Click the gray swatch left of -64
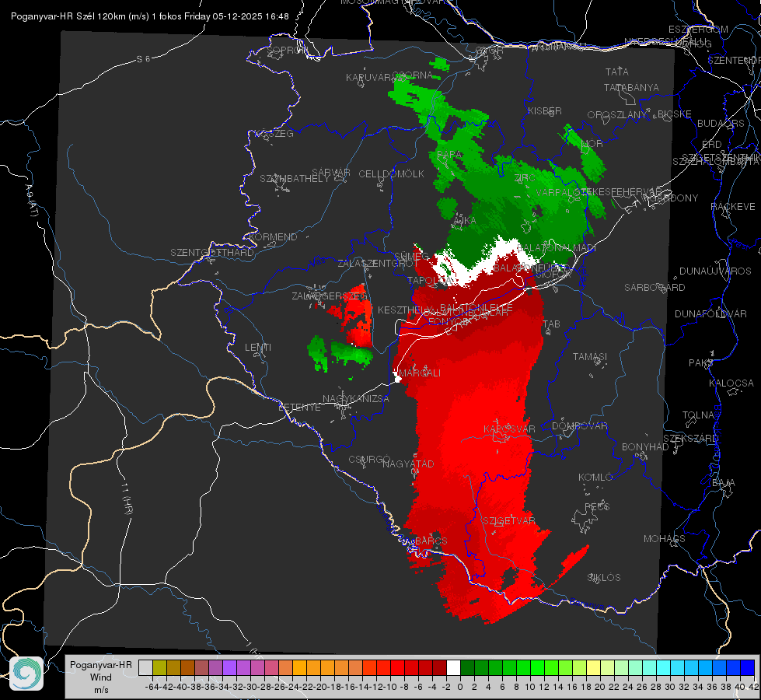This screenshot has height=700, width=761. click(145, 667)
